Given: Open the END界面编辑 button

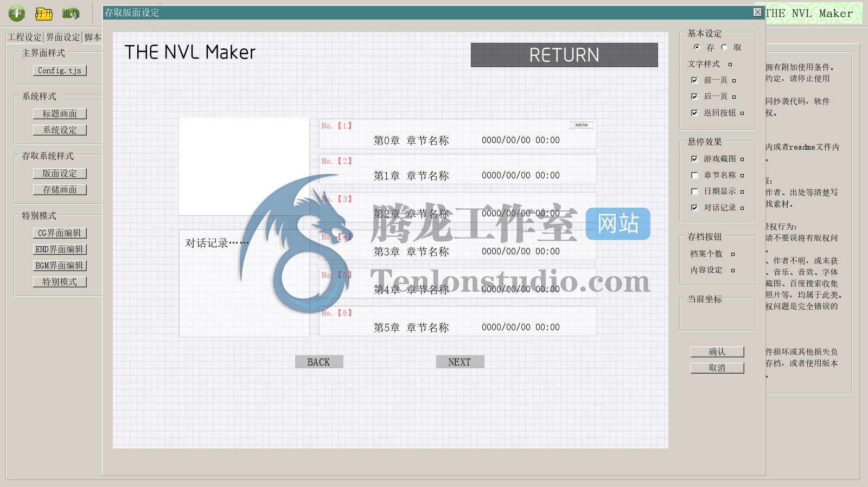Looking at the screenshot, I should click(x=60, y=249).
